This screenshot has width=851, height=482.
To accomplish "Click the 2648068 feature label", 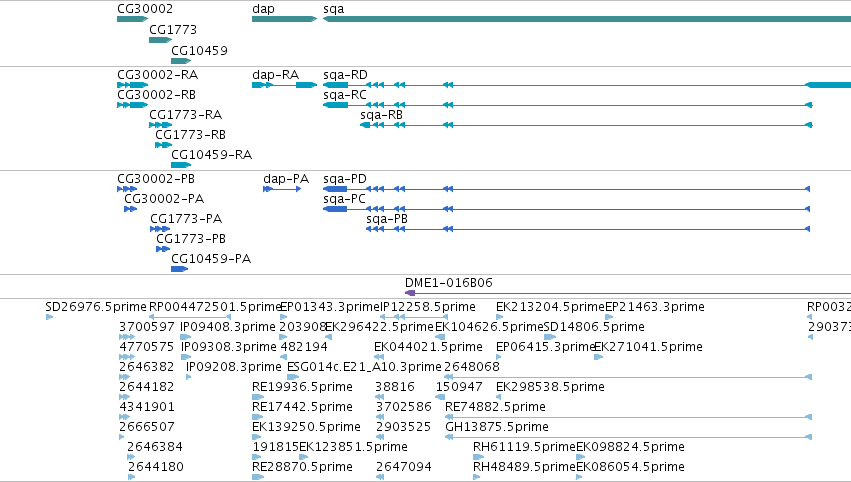I will [x=472, y=367].
